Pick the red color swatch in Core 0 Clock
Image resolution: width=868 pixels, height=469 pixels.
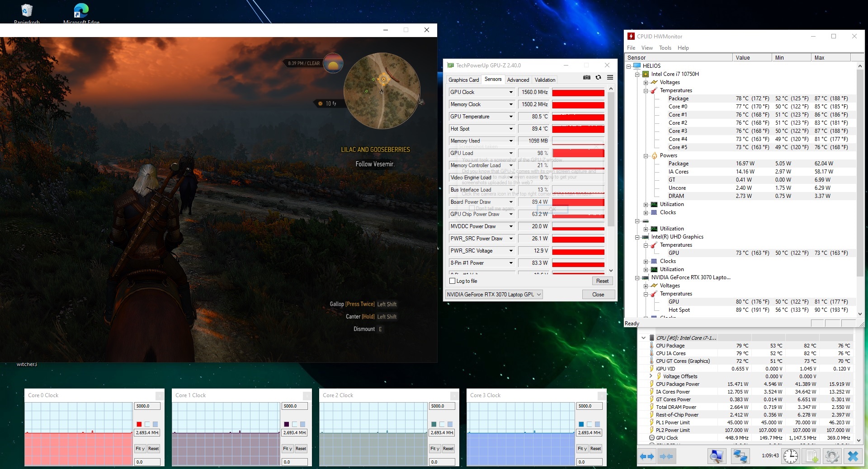coord(139,424)
